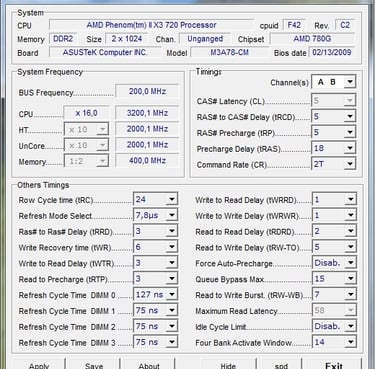Open Refresh Mode Select dropdown

coord(155,215)
